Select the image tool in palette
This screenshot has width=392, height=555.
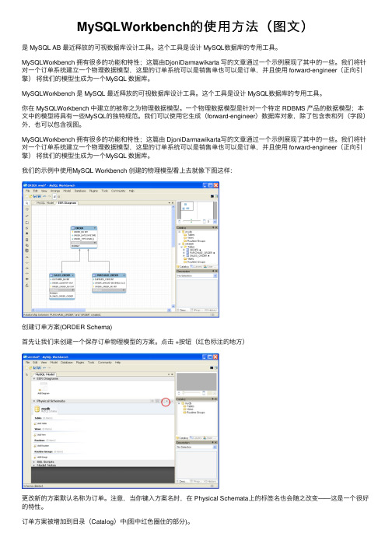pyautogui.click(x=27, y=234)
